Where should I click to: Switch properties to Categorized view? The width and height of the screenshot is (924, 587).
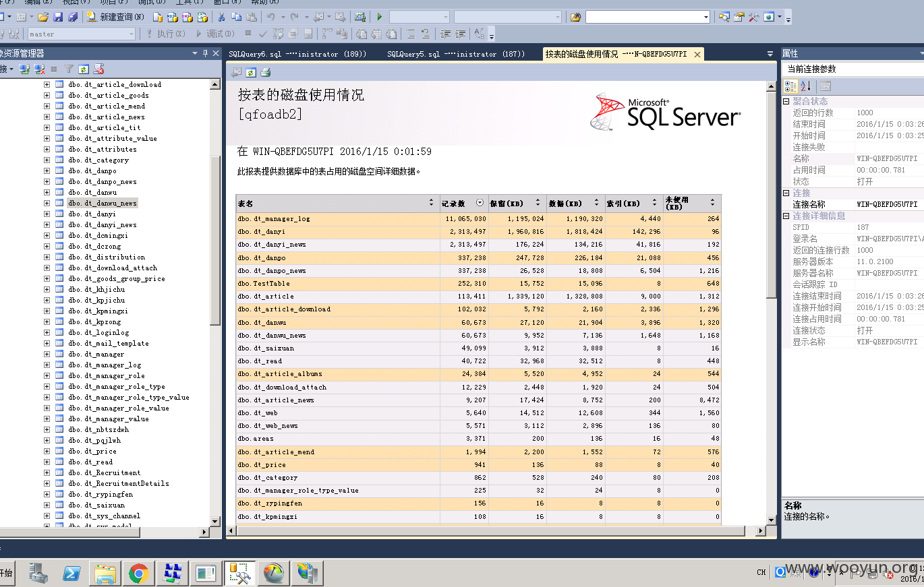pyautogui.click(x=791, y=86)
